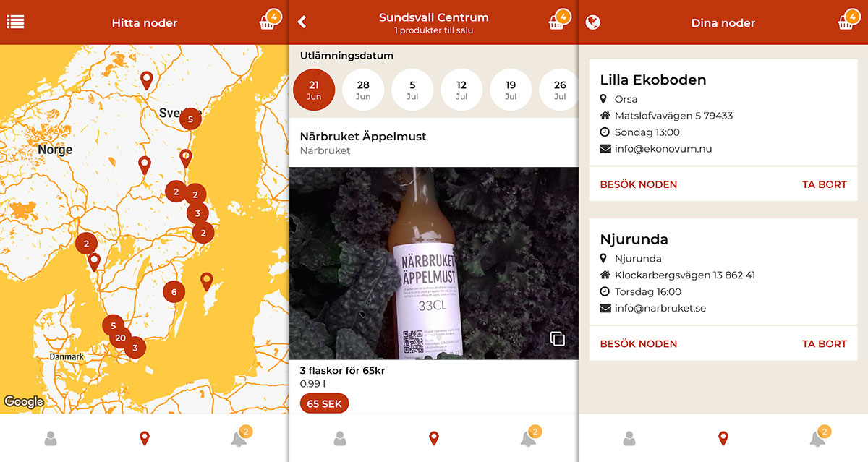Tap the Sundsvall Centrum header title
Image resolution: width=868 pixels, height=462 pixels.
tap(433, 17)
